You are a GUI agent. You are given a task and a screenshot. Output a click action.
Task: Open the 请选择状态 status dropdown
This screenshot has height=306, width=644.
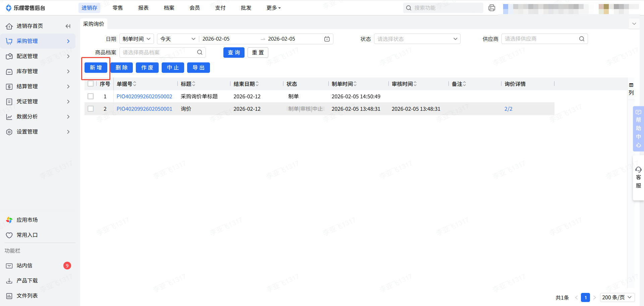point(417,39)
